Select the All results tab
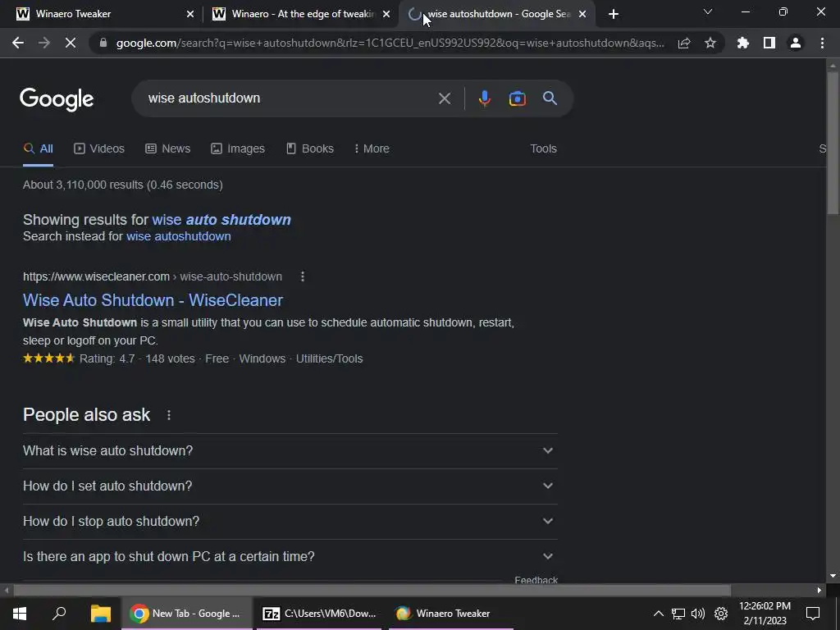The image size is (840, 630). pyautogui.click(x=38, y=149)
